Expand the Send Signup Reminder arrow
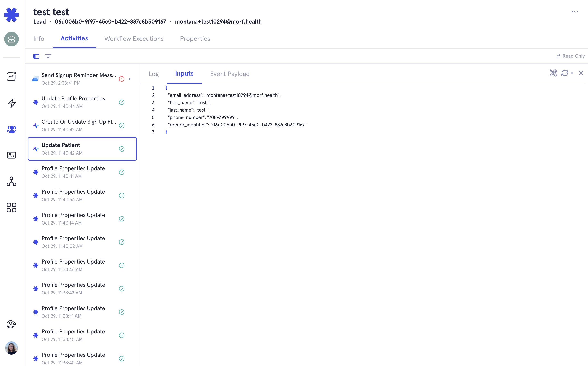Viewport: 588px width, 366px height. click(x=130, y=79)
